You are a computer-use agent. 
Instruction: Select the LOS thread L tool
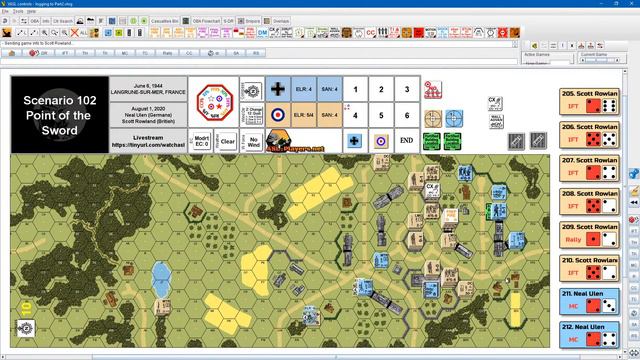[21, 33]
